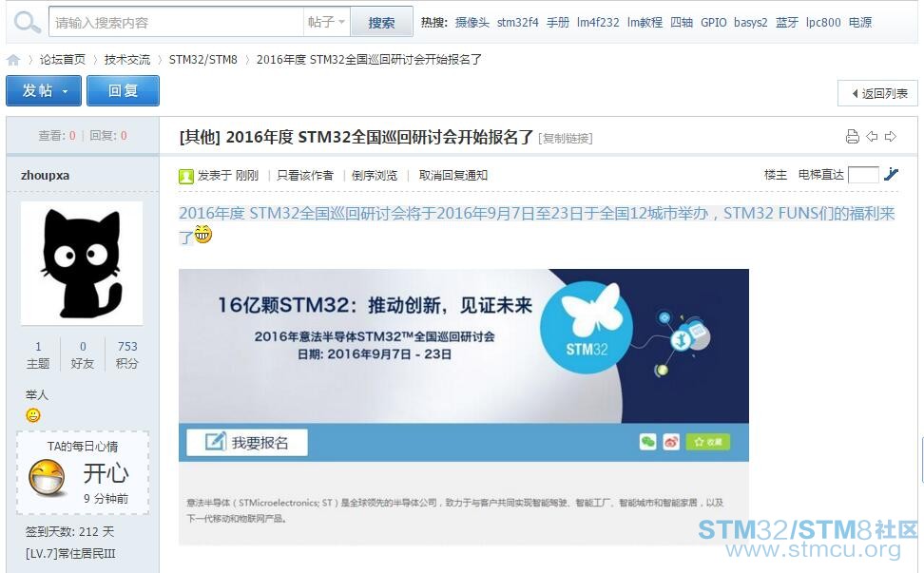Click the laughing emoji in post text
The height and width of the screenshot is (573, 924).
pos(203,235)
